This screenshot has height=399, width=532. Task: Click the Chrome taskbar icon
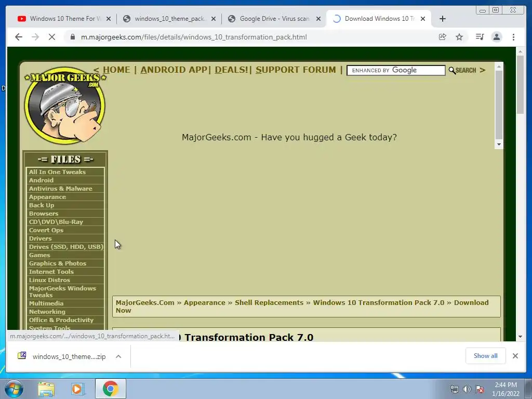coord(111,389)
